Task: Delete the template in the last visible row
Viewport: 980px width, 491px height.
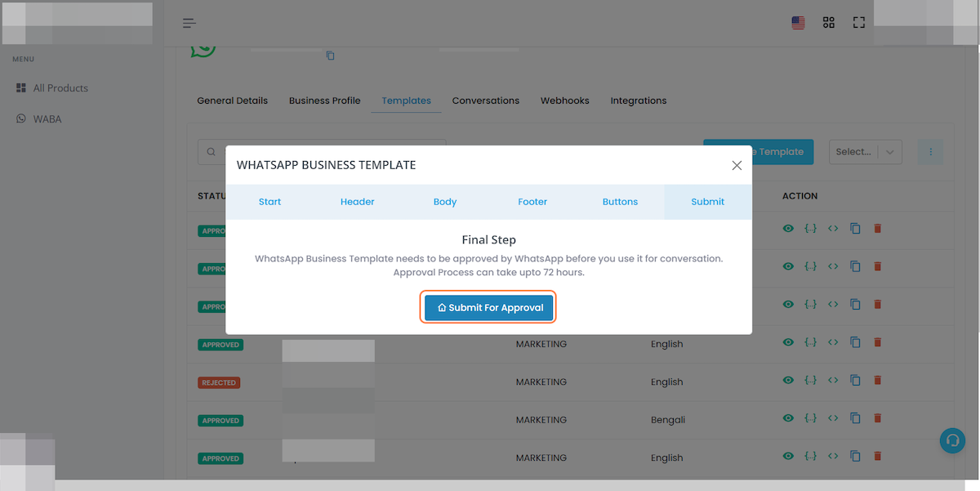Action: [878, 456]
